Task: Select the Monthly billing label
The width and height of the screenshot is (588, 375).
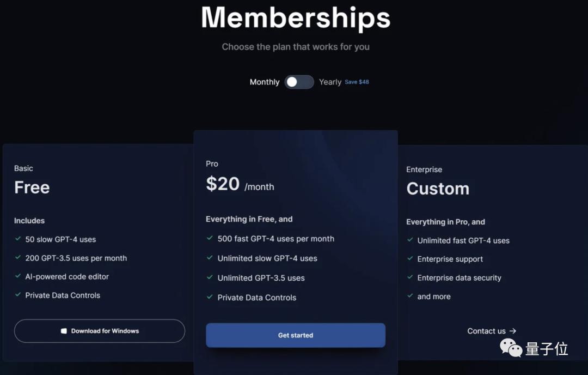Action: pyautogui.click(x=264, y=82)
